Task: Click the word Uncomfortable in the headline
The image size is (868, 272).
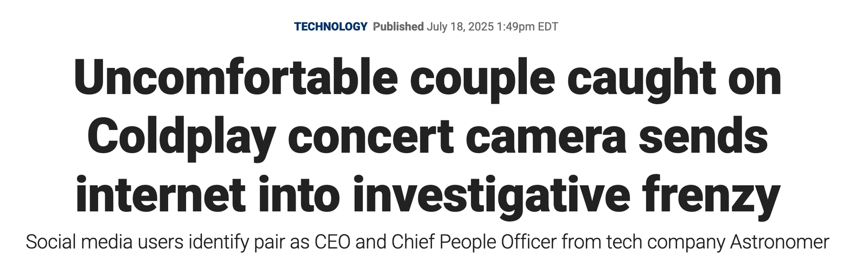Action: (236, 78)
